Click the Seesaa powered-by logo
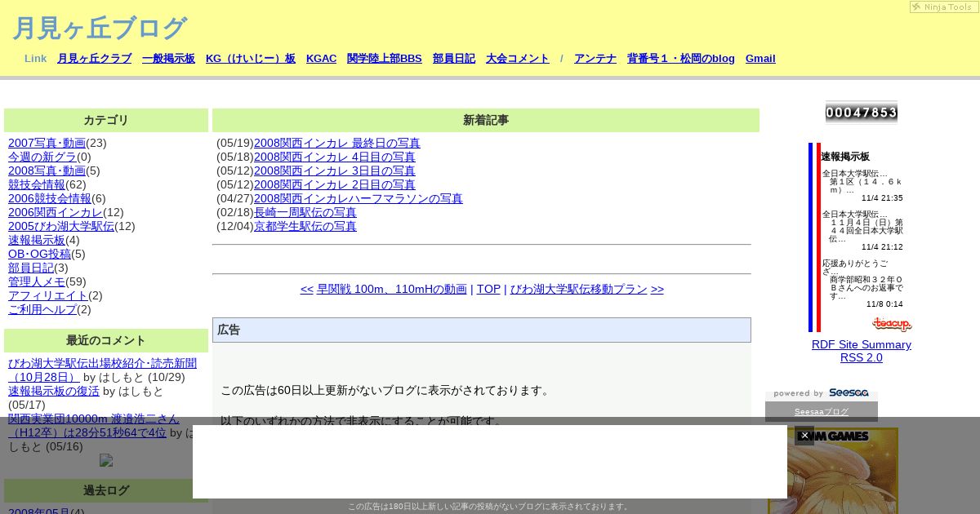980x514 pixels. pyautogui.click(x=822, y=393)
